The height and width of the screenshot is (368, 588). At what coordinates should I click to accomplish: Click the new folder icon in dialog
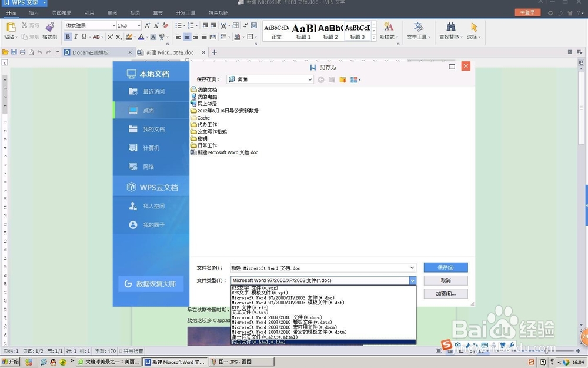(x=343, y=79)
